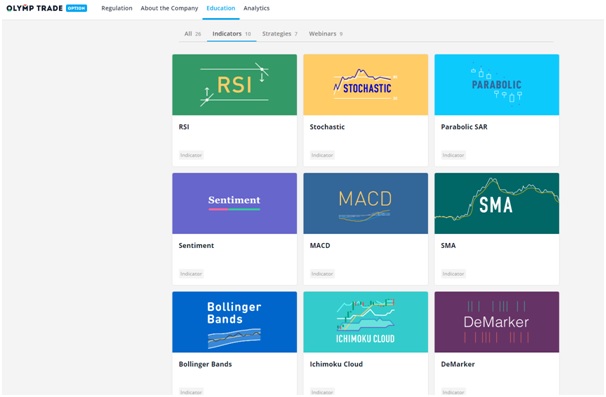Open the purple Sentiment thumbnail
The image size is (606, 397).
(235, 203)
